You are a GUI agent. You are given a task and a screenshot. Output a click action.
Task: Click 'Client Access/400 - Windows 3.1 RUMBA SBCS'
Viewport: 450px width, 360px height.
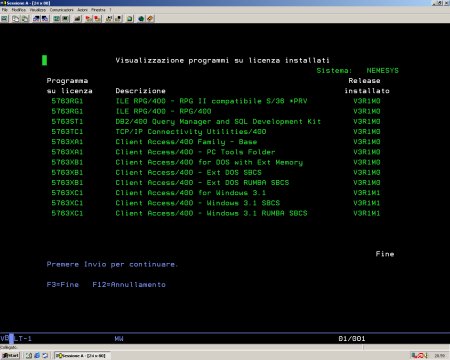click(211, 213)
